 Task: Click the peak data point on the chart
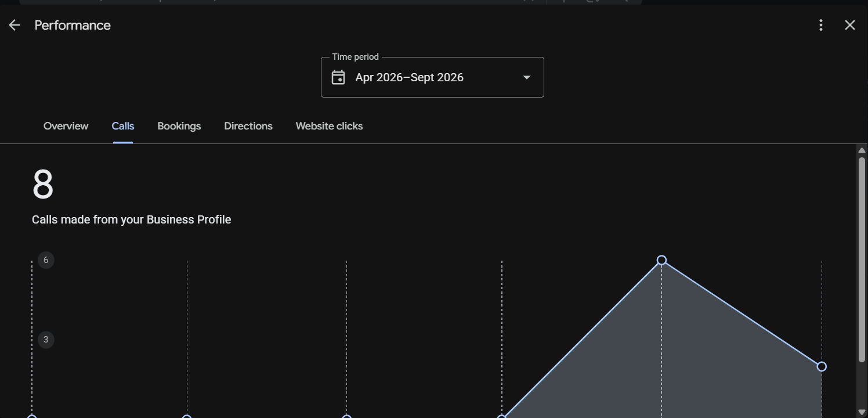coord(661,260)
